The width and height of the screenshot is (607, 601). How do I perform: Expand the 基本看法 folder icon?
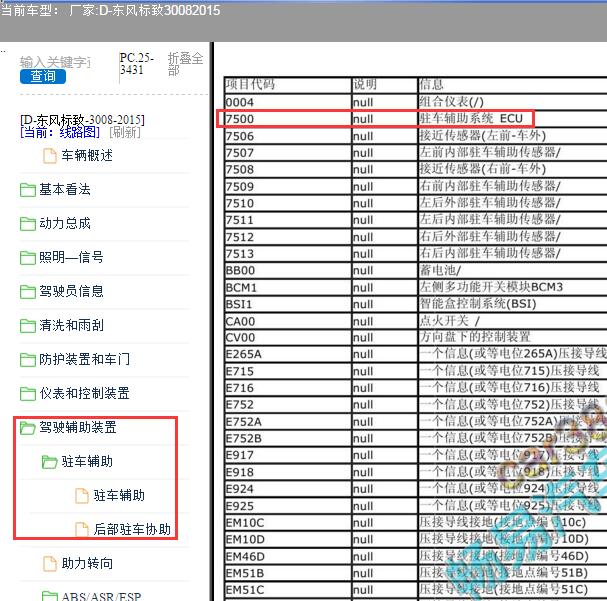[27, 190]
